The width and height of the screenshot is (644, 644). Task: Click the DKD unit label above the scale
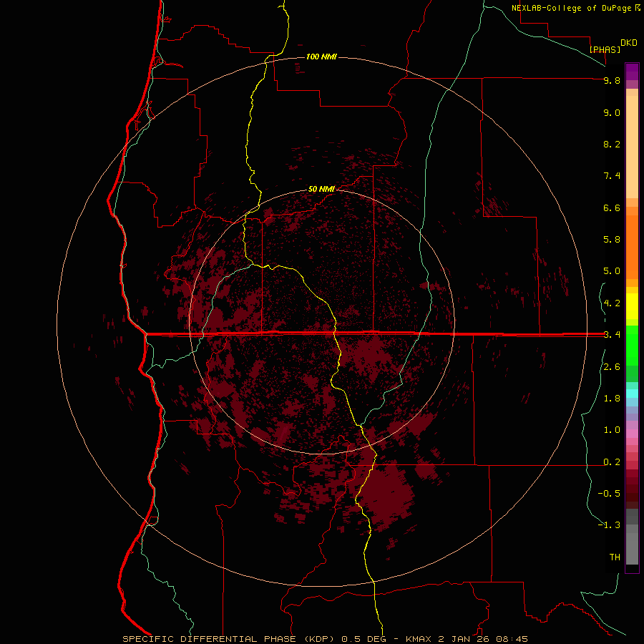(629, 43)
